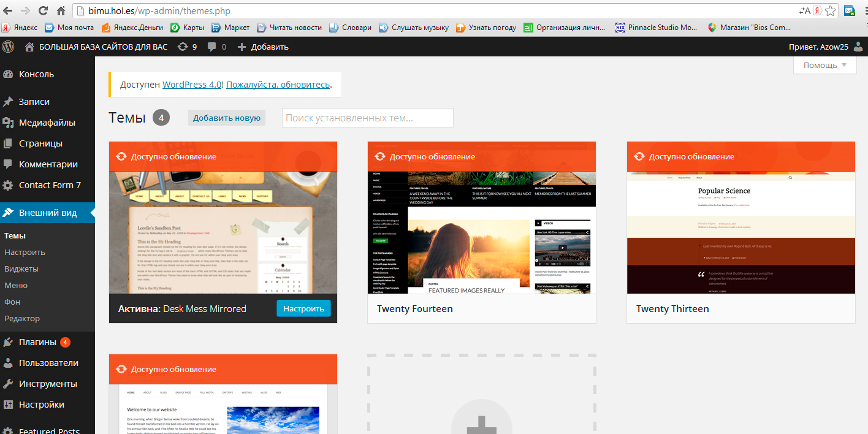Image resolution: width=868 pixels, height=434 pixels.
Task: Click the installed themes search field
Action: [368, 118]
